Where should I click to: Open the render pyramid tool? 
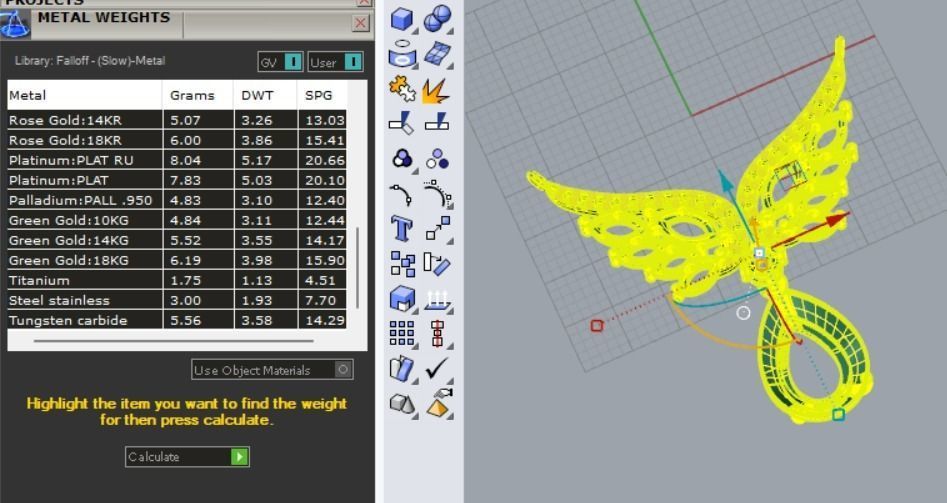point(440,403)
